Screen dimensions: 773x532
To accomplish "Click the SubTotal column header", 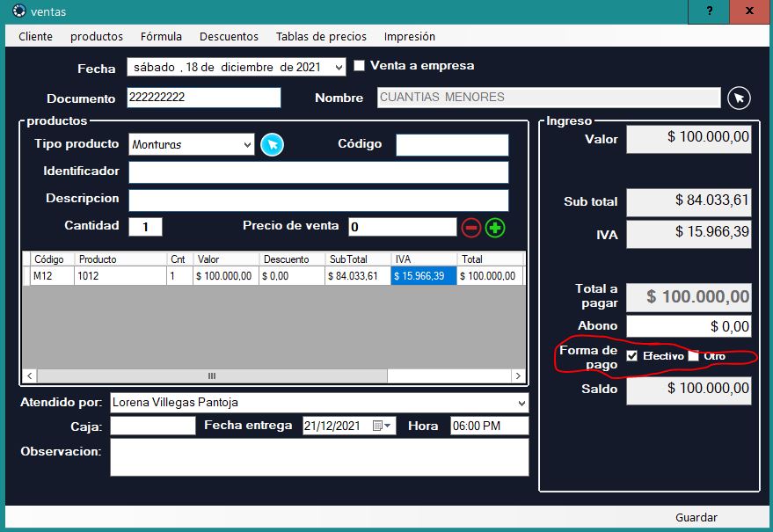I will pos(358,259).
